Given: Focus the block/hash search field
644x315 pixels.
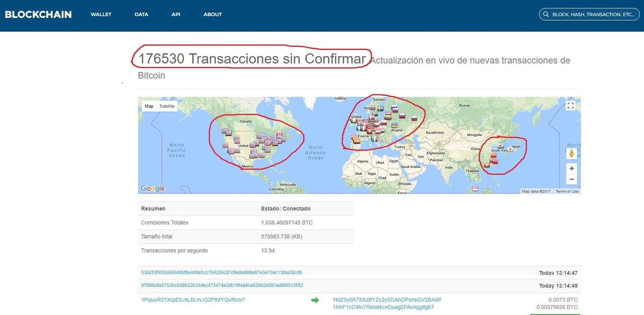Looking at the screenshot, I should [590, 15].
